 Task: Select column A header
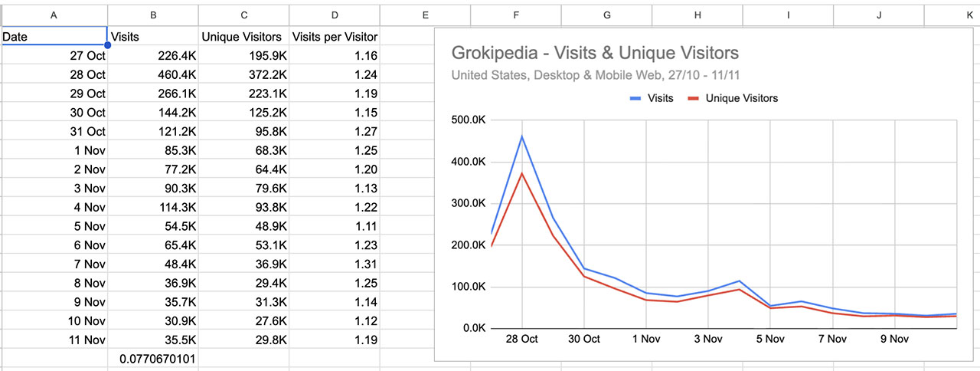coord(54,15)
